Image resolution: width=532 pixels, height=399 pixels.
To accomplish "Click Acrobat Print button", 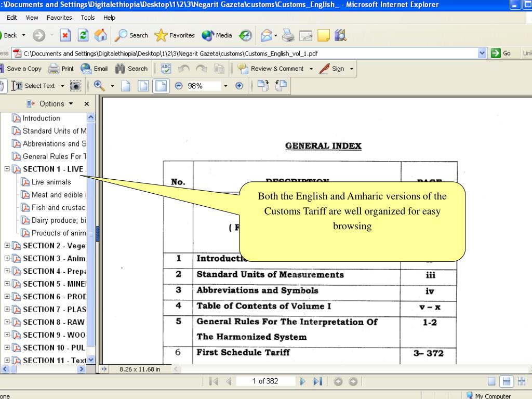I will click(x=61, y=69).
